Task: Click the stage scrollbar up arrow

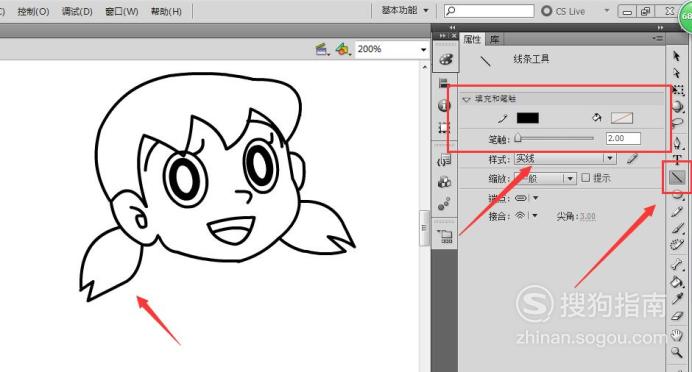Action: [x=425, y=67]
